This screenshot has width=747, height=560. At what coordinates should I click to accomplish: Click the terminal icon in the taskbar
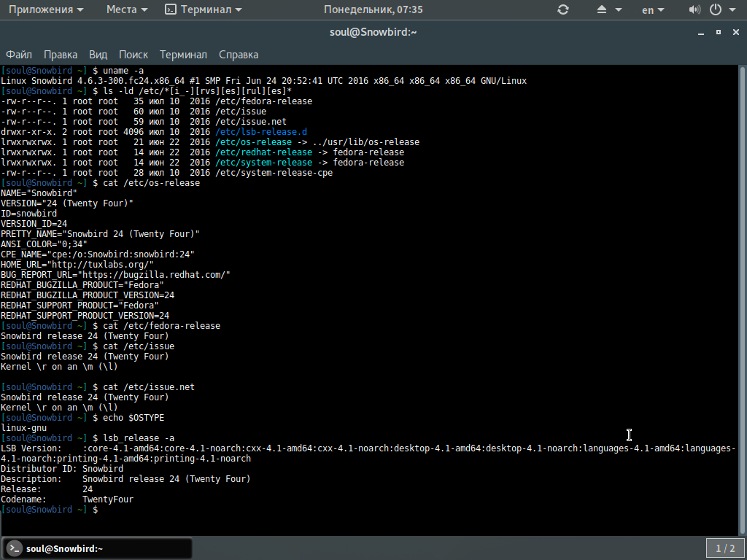(15, 548)
